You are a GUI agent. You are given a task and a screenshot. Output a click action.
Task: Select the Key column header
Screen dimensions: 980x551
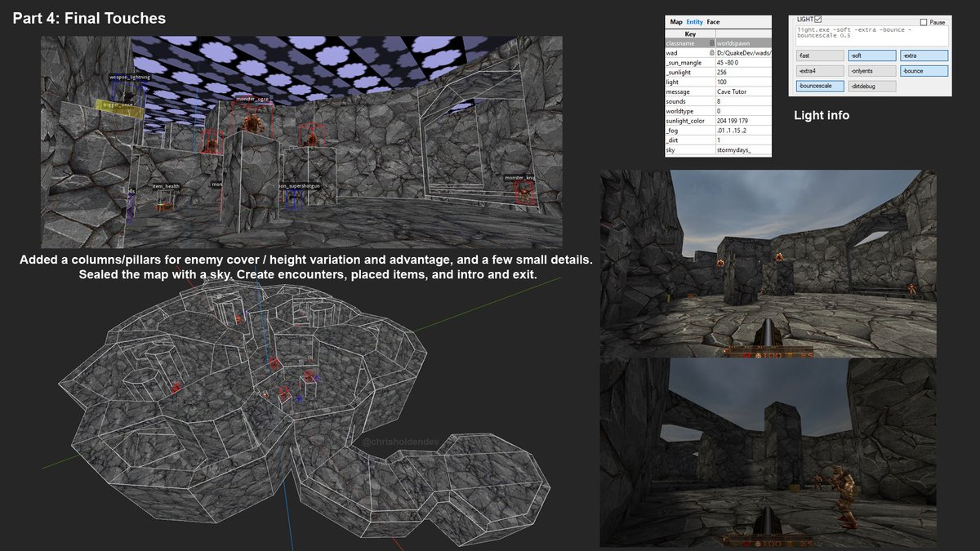pyautogui.click(x=690, y=33)
